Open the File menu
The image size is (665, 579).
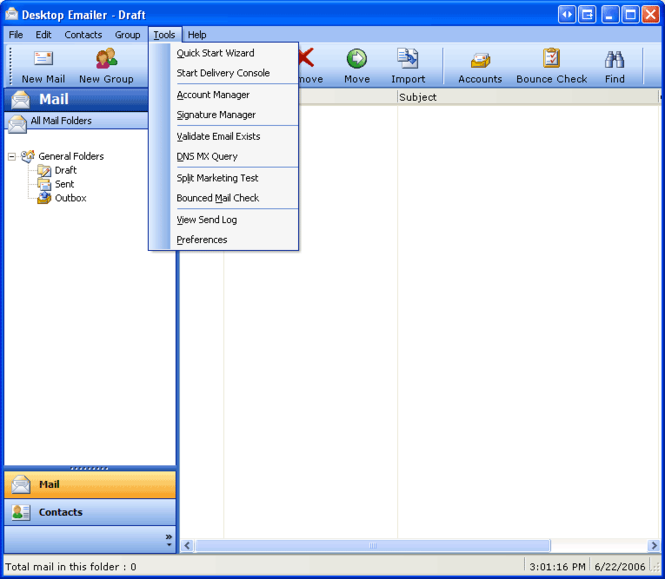pyautogui.click(x=16, y=35)
